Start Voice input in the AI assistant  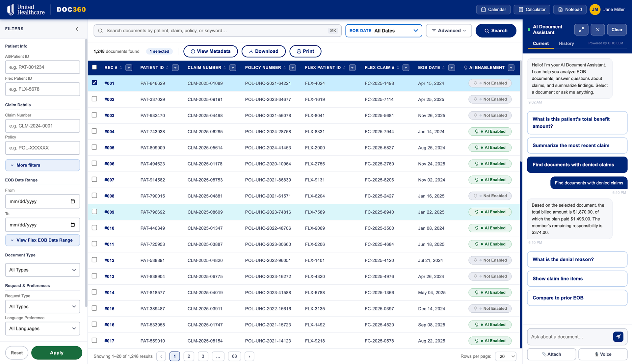click(603, 354)
